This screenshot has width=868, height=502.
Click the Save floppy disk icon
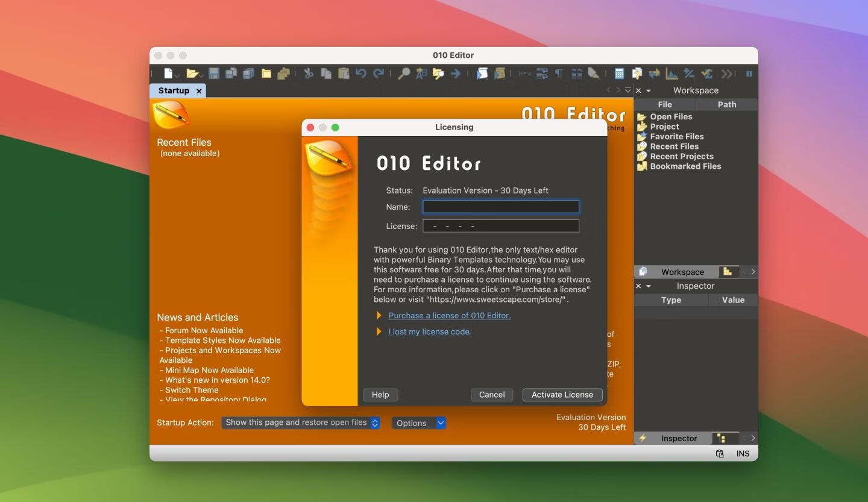[x=214, y=74]
